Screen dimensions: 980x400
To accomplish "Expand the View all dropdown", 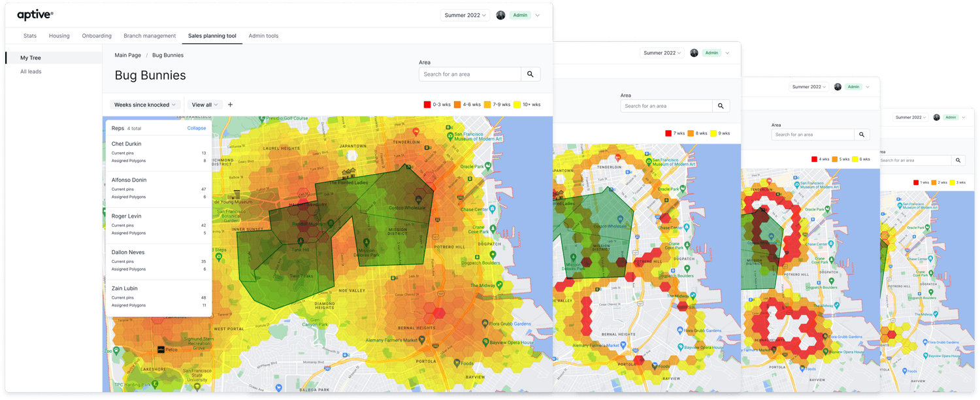I will pos(204,105).
